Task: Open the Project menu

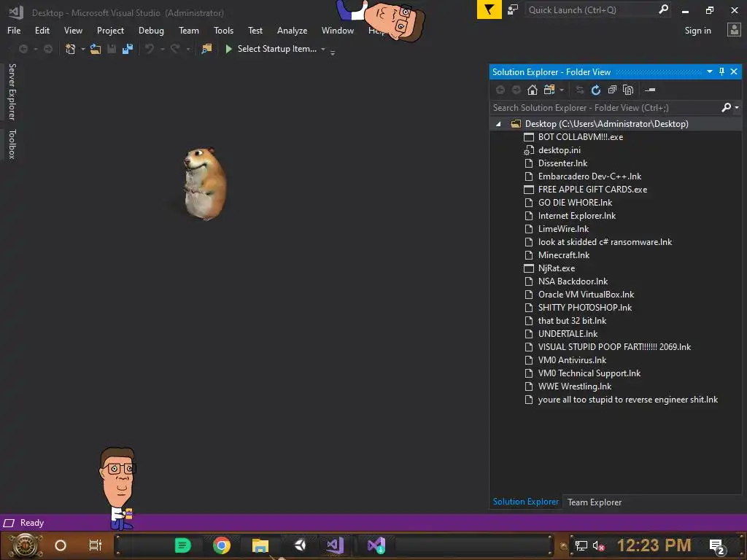Action: (110, 31)
